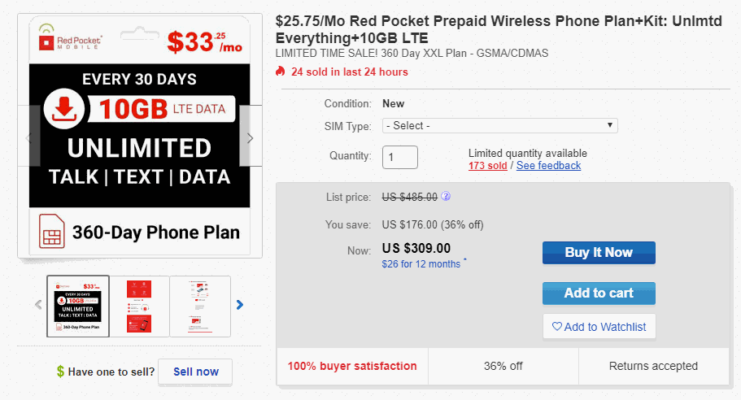The width and height of the screenshot is (741, 400).
Task: Click the $26 for 12 months link
Action: point(421,264)
